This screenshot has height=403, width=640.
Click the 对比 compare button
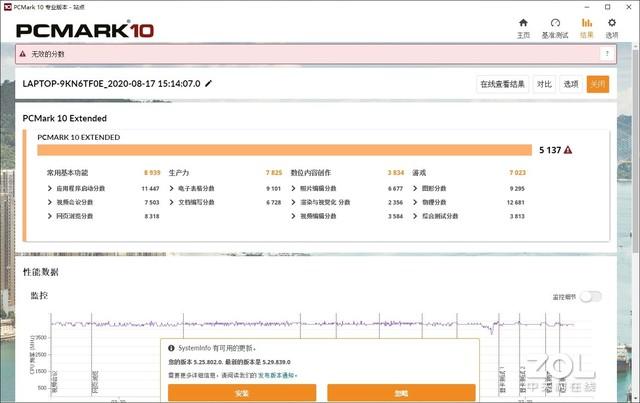(544, 84)
